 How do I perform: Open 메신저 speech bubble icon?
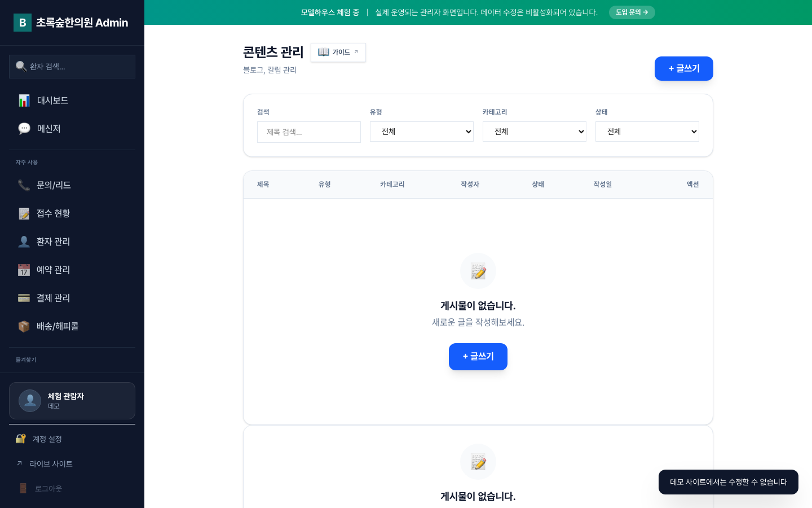coord(24,129)
